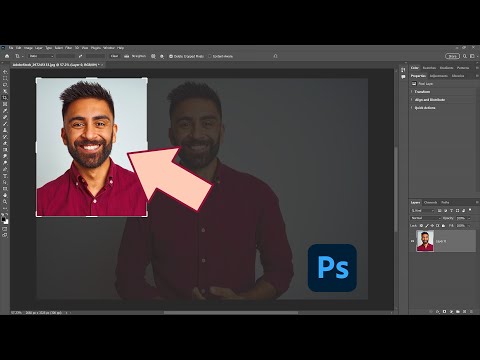480x360 pixels.
Task: Select the Hand tool
Action: pos(5,195)
